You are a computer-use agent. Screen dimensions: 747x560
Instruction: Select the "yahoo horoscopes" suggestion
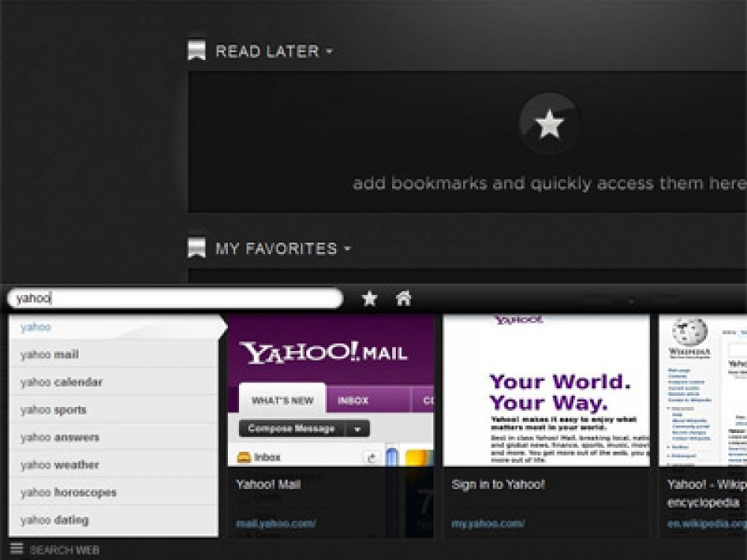[x=114, y=492]
